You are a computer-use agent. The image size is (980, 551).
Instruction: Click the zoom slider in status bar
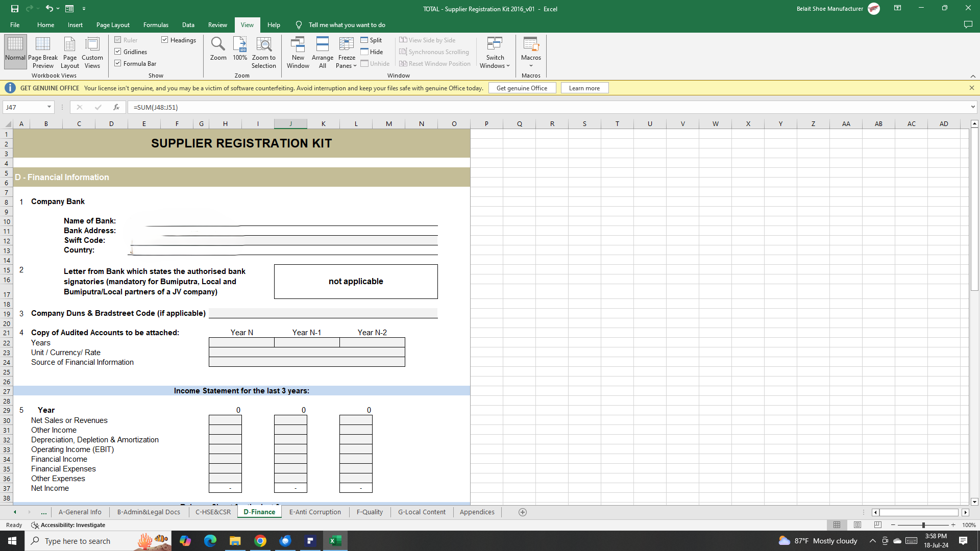tap(923, 525)
